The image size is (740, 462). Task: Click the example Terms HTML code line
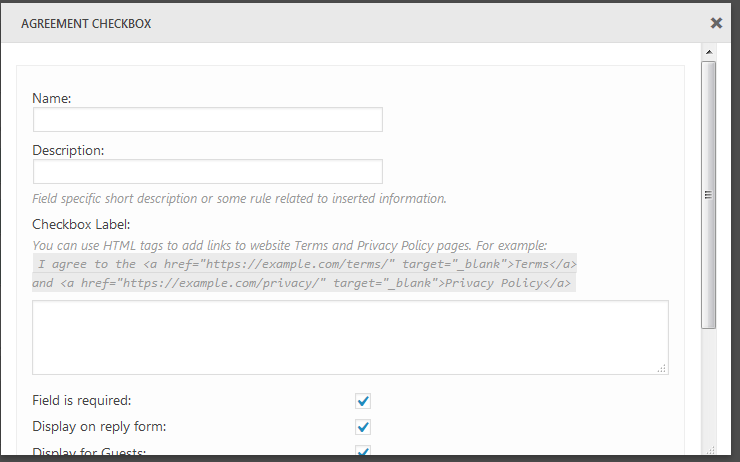(x=306, y=264)
